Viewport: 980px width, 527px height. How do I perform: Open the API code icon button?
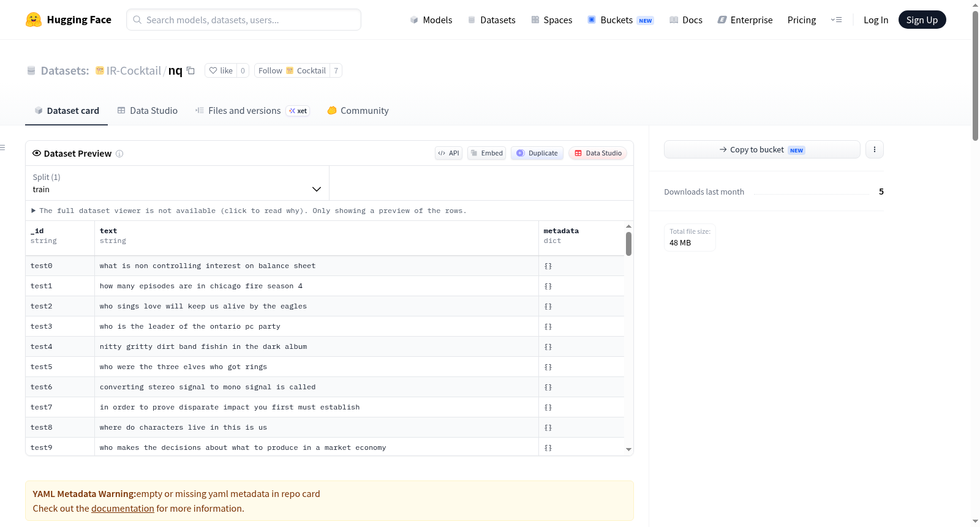[x=448, y=153]
